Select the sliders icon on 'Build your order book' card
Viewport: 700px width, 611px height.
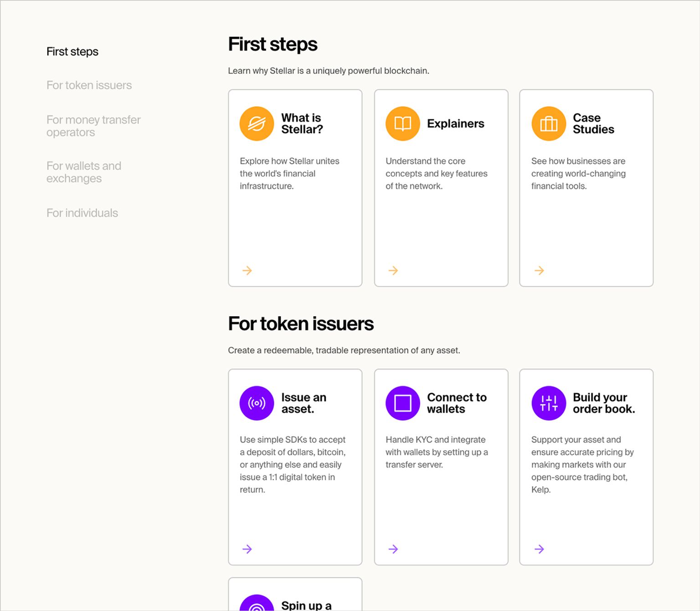click(x=548, y=403)
